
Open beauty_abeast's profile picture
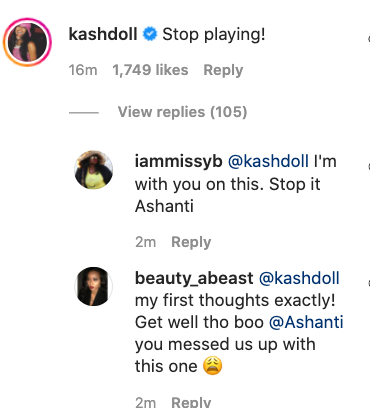point(93,286)
